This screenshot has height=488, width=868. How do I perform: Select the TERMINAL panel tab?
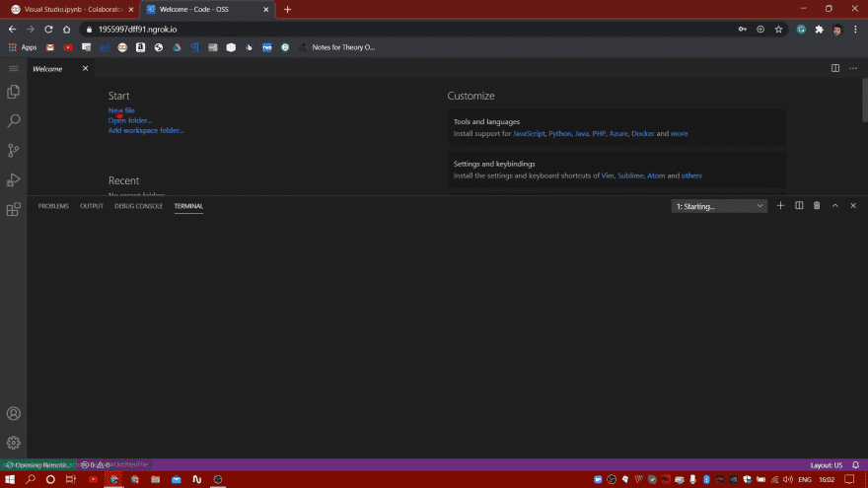tap(188, 206)
